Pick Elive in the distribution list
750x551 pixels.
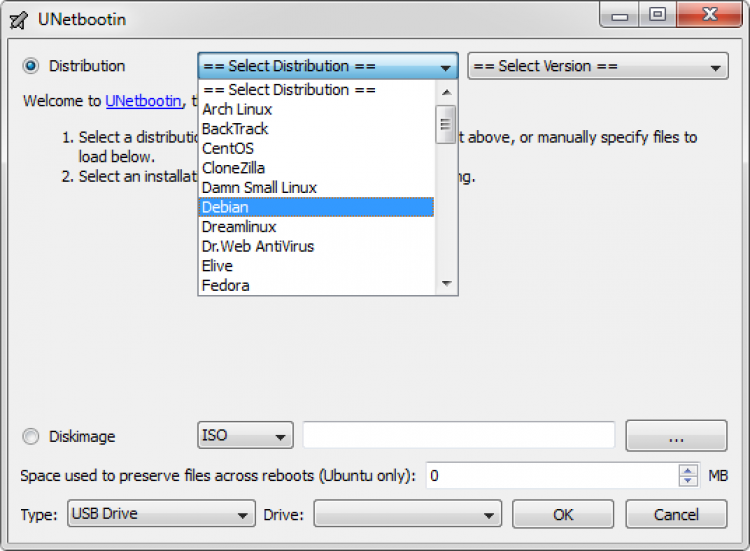click(316, 266)
